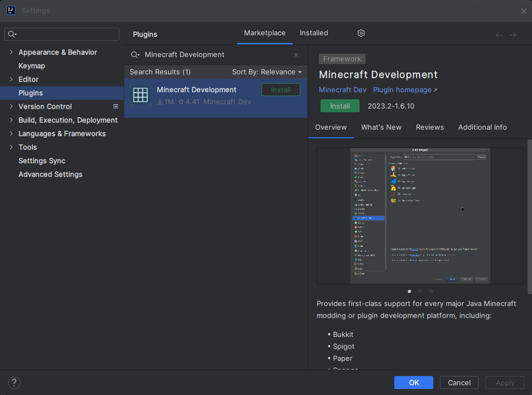The height and width of the screenshot is (395, 532).
Task: Click the plugin screenshot preview image
Action: pyautogui.click(x=420, y=215)
